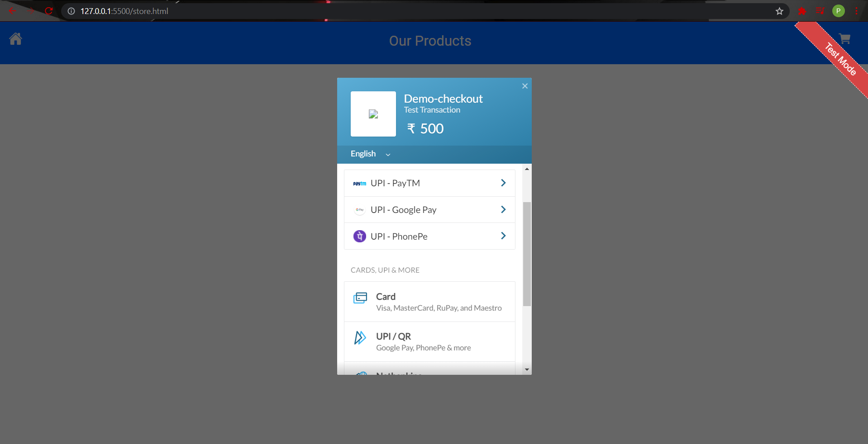
Task: Click the PhonePe logo icon
Action: 359,236
